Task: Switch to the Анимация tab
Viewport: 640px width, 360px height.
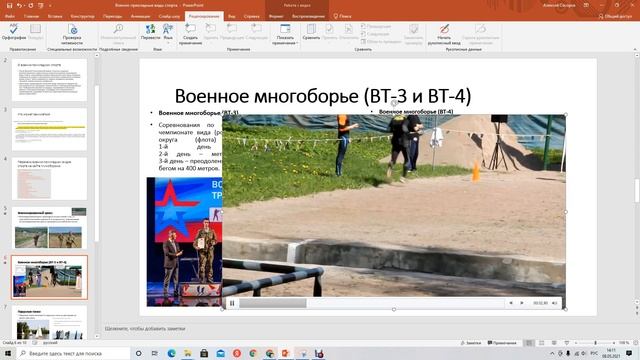Action: [140, 16]
